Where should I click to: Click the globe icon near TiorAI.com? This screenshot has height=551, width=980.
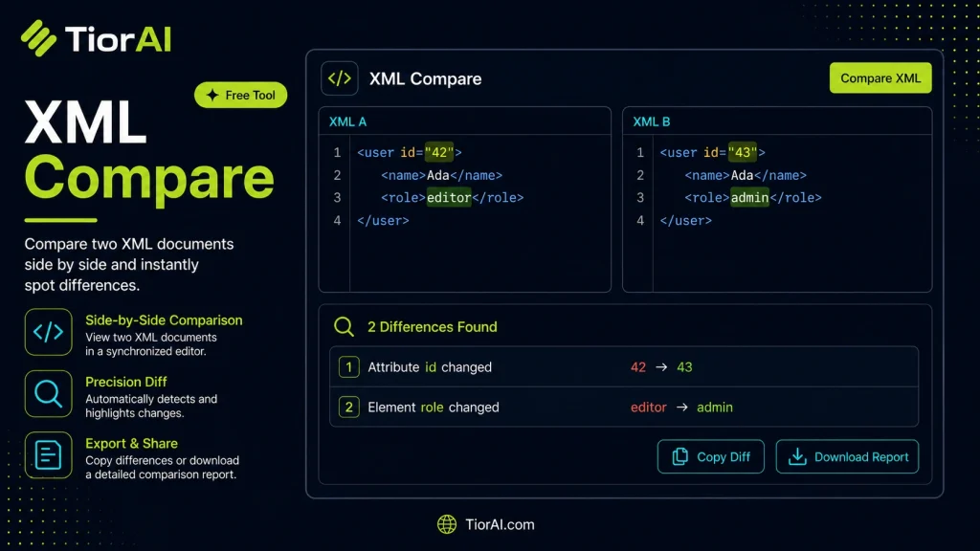(x=447, y=524)
